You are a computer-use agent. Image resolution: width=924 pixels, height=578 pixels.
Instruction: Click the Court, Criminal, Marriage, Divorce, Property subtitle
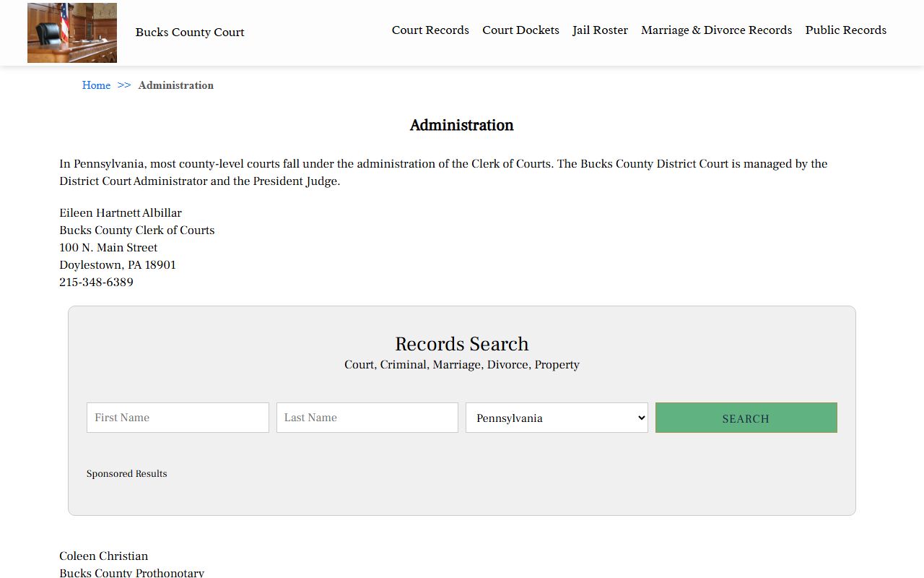pos(462,365)
